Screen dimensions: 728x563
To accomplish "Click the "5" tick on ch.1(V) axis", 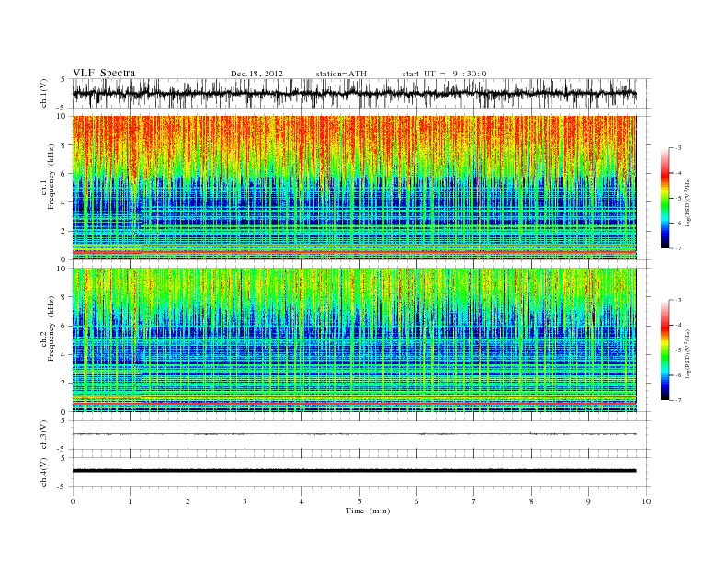I will 63,79.
